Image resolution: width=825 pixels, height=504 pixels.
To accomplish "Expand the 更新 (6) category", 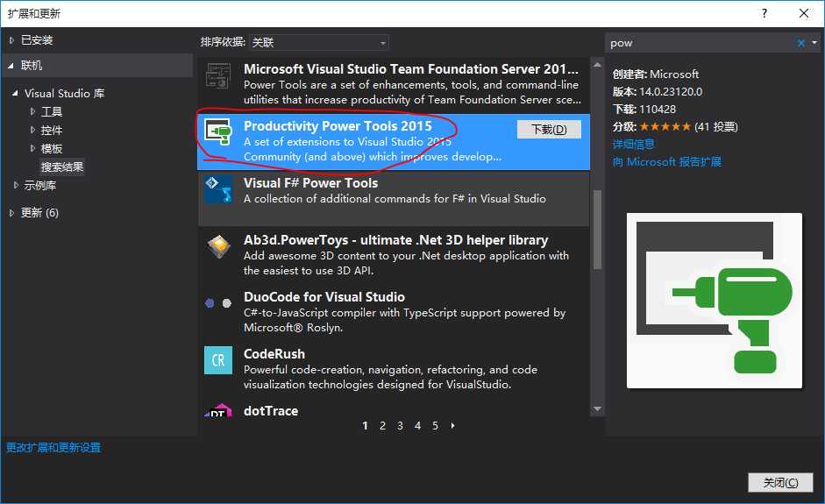I will tap(11, 212).
